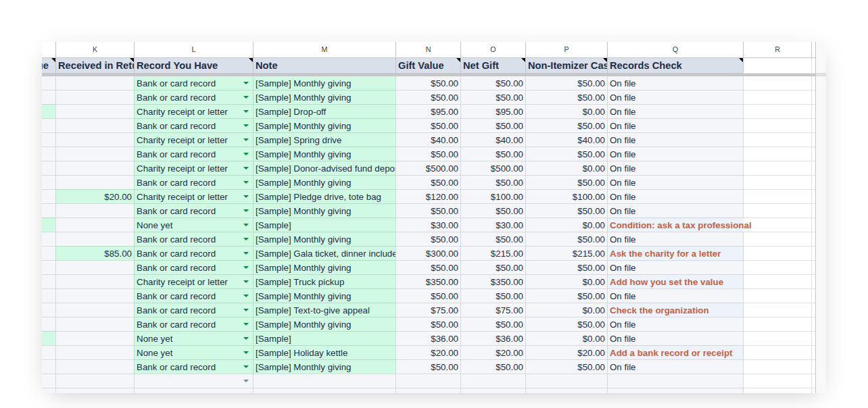
Task: Select the $40.00 Net Gift cell
Action: (x=493, y=141)
